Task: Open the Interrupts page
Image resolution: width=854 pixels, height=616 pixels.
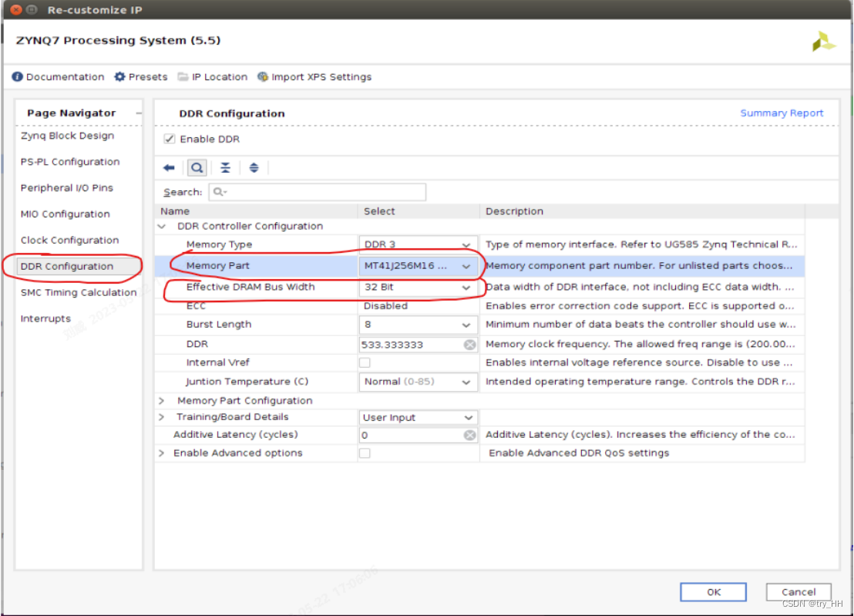Action: point(45,318)
